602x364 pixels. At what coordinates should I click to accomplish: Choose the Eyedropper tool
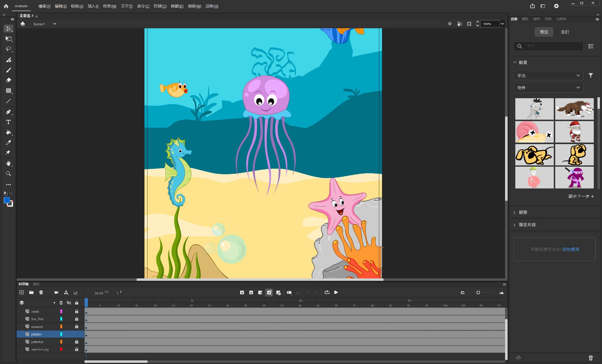pos(8,143)
